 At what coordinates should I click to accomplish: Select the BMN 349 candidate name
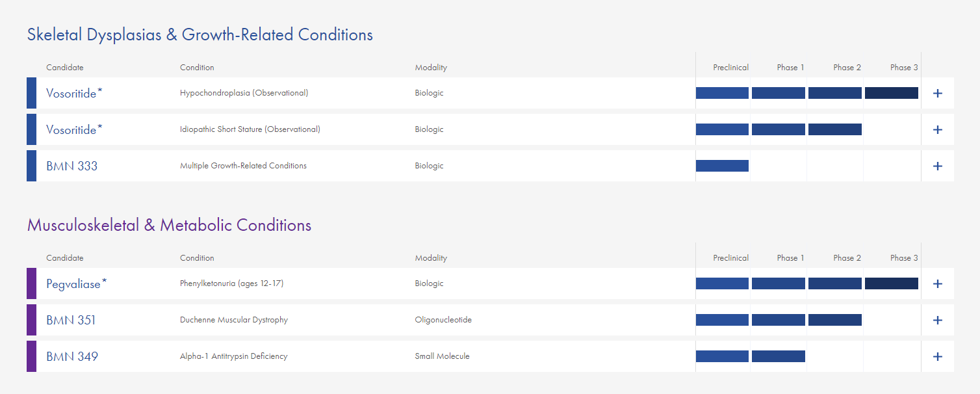[x=71, y=356]
